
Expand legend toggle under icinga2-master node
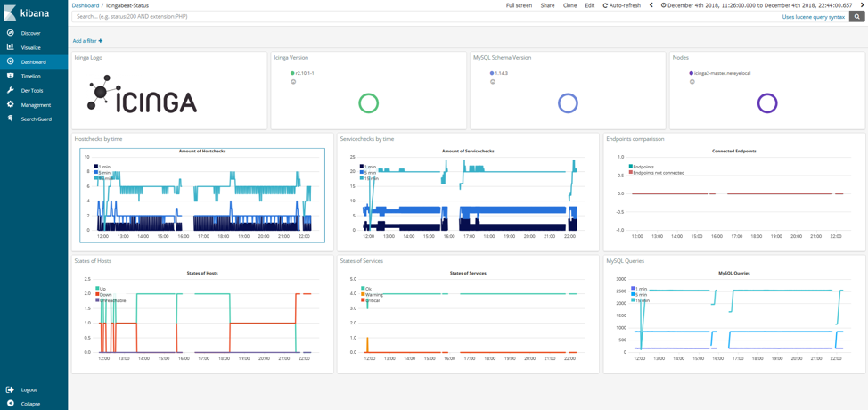pos(692,81)
